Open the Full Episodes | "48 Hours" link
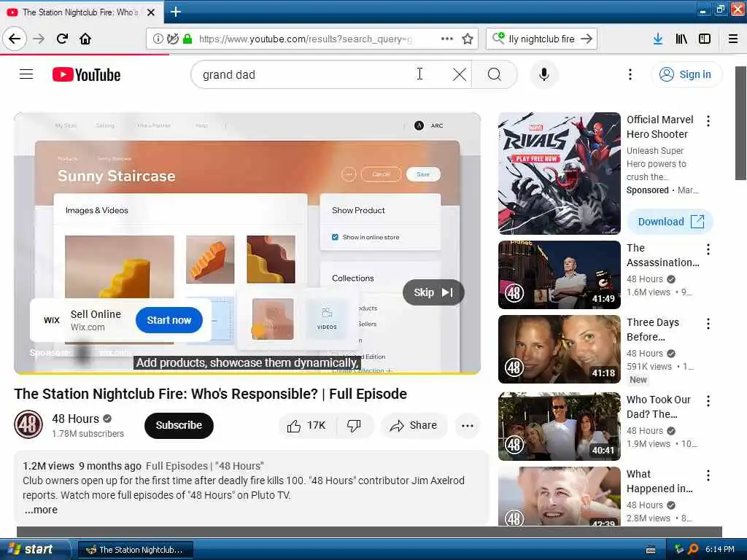The image size is (747, 560). point(205,466)
